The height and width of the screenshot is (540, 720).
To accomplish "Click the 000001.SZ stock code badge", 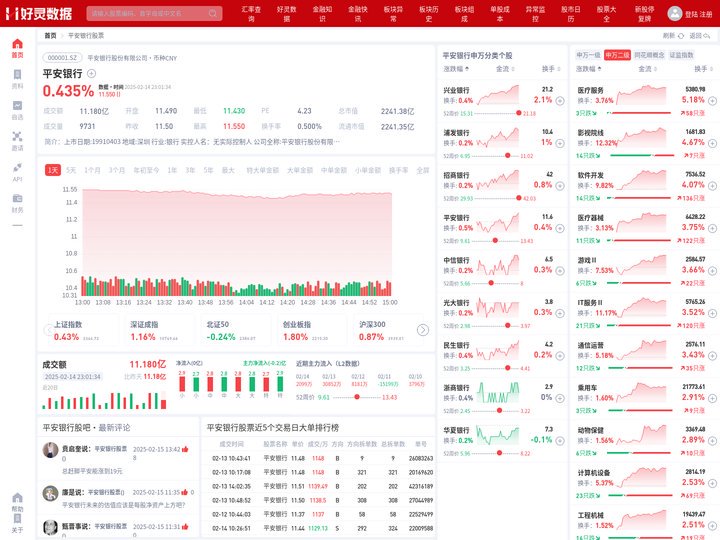I will [x=62, y=58].
